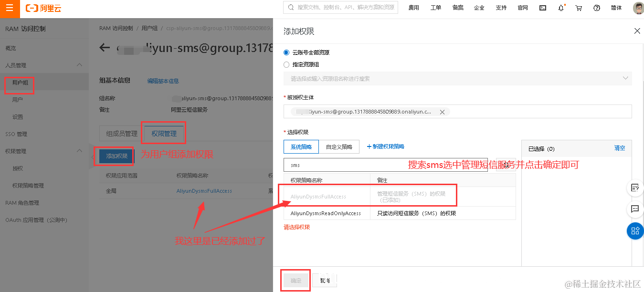Open 官网 in top navigation
Viewport: 644px width, 292px height.
[x=523, y=8]
